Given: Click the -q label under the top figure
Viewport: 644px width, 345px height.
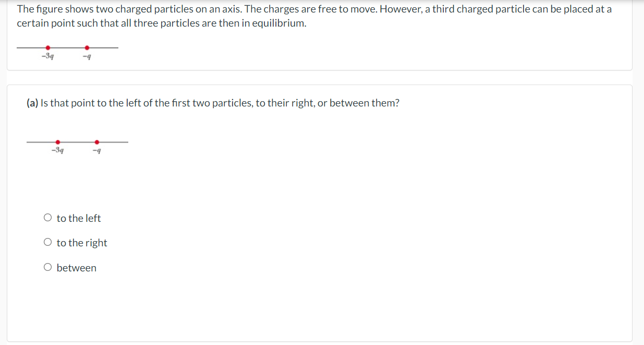Looking at the screenshot, I should pos(86,55).
